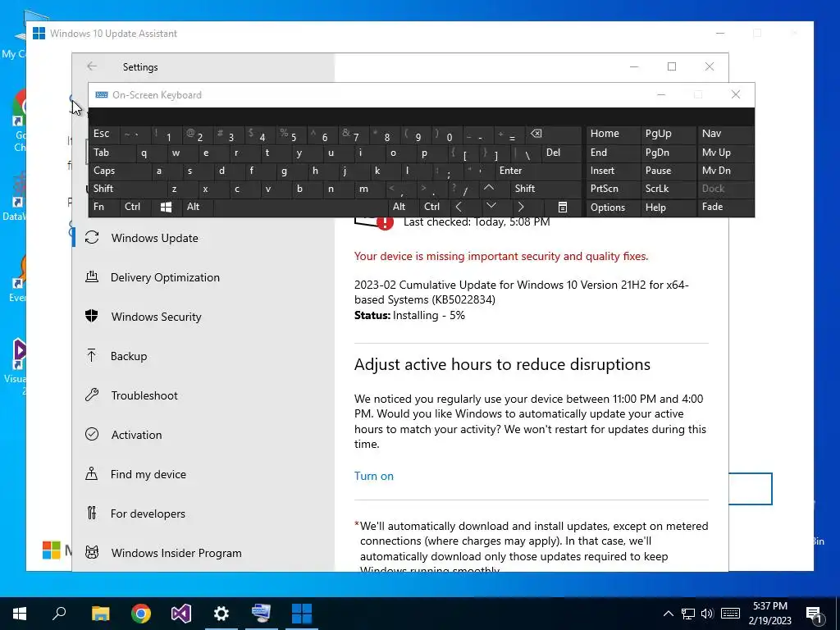Tap the Fade key on keyboard
840x630 pixels.
(725, 207)
